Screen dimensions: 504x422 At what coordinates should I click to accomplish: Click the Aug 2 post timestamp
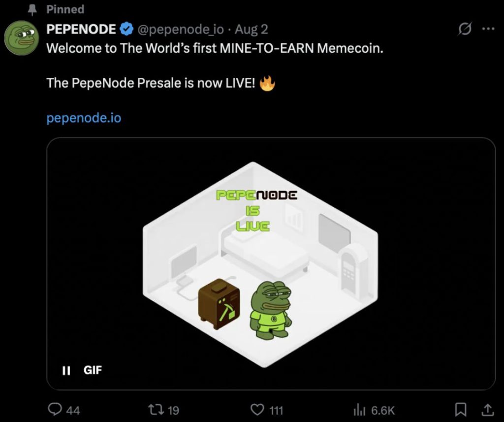point(252,30)
